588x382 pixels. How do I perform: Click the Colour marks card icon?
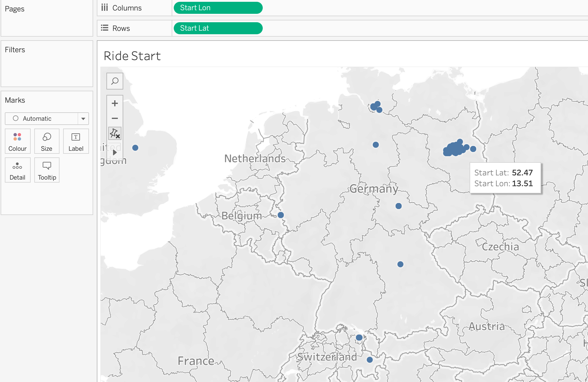click(17, 141)
